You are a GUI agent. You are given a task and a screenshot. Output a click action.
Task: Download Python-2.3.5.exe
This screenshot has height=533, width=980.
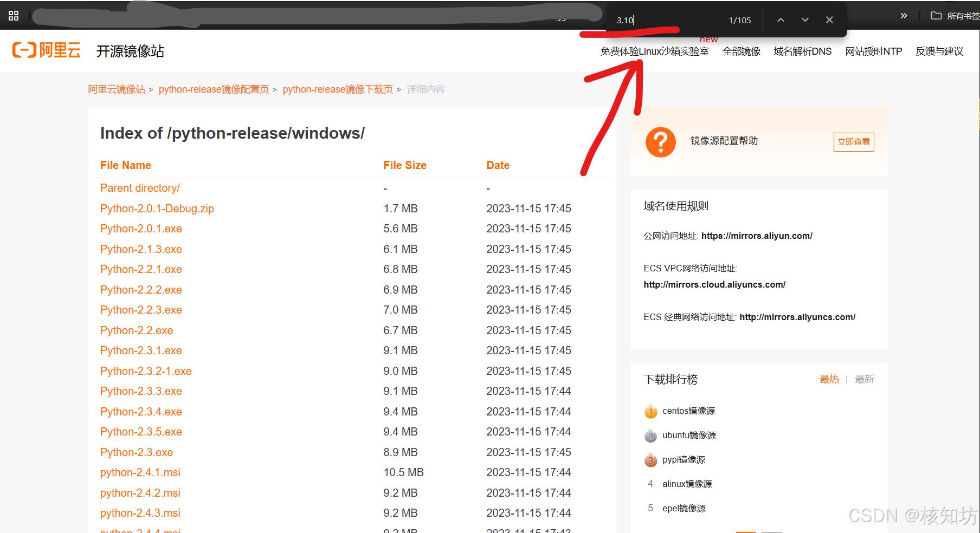click(x=141, y=432)
